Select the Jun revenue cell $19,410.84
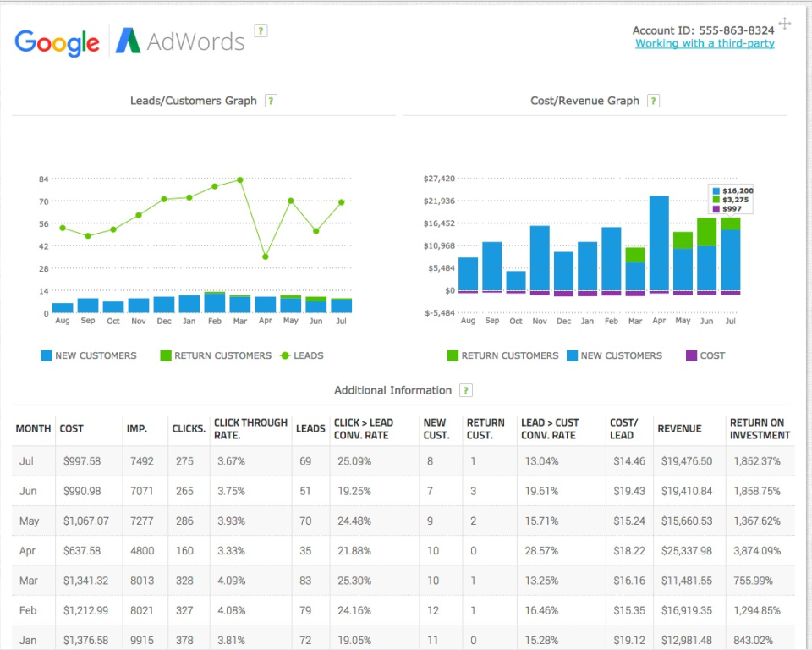The width and height of the screenshot is (812, 650). [x=687, y=491]
